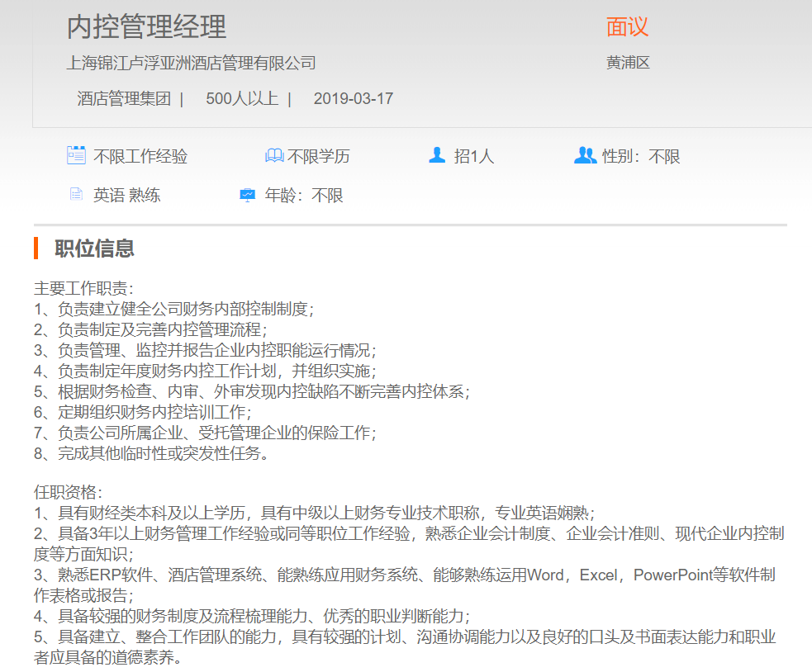Click the 职位信息 section heading

(x=94, y=248)
